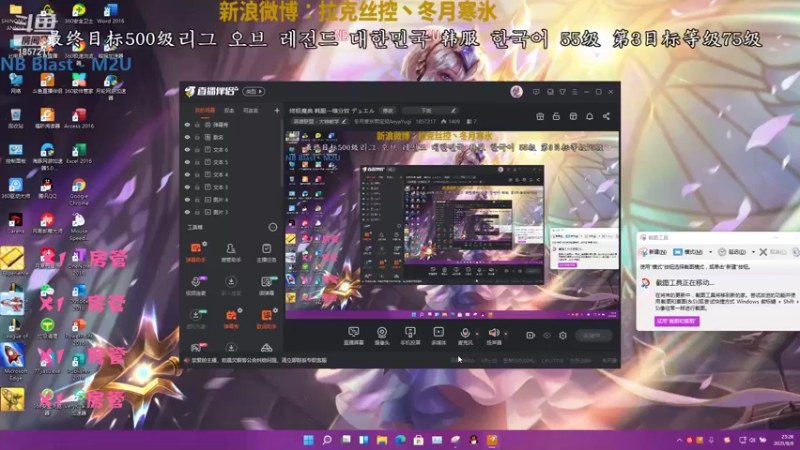Click the record video icon beside settings gear

pyautogui.click(x=531, y=335)
